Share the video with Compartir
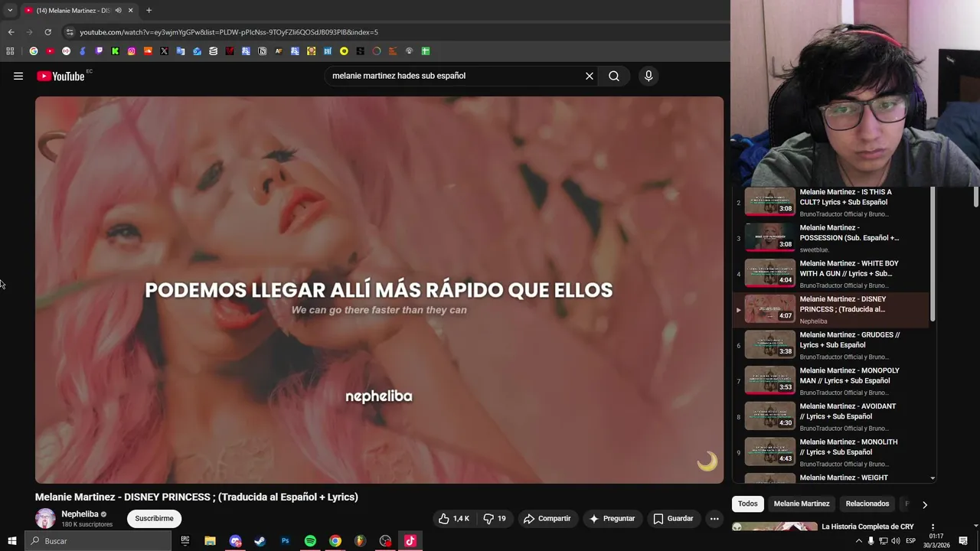The image size is (980, 551). point(547,518)
